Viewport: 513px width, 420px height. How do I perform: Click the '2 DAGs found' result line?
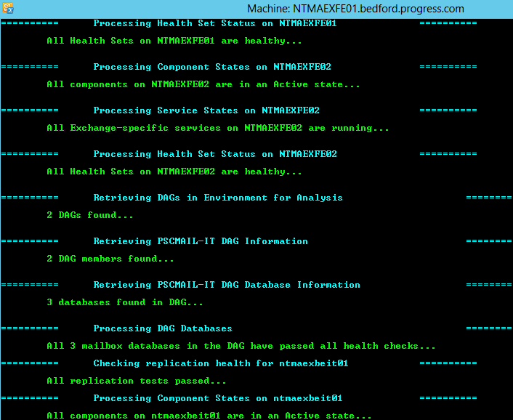89,215
